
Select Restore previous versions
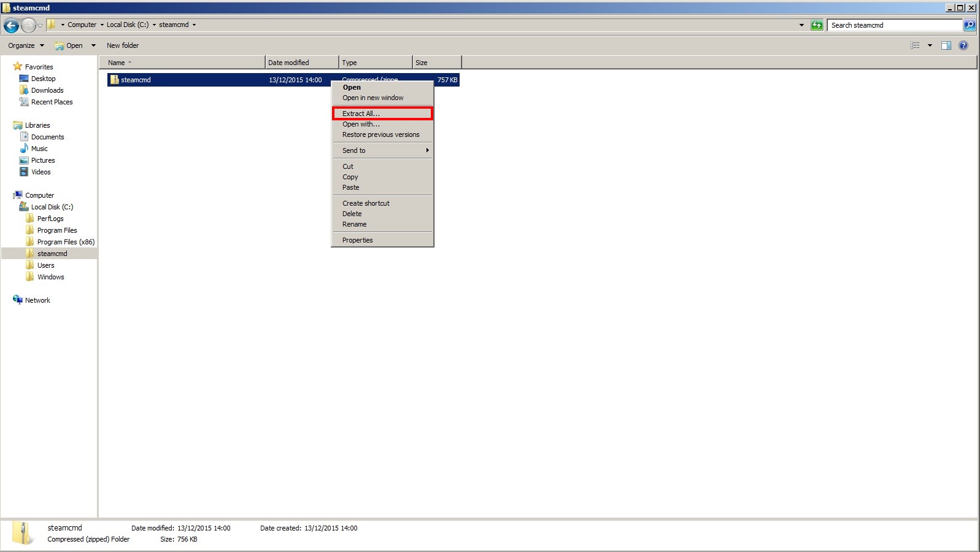pos(383,134)
